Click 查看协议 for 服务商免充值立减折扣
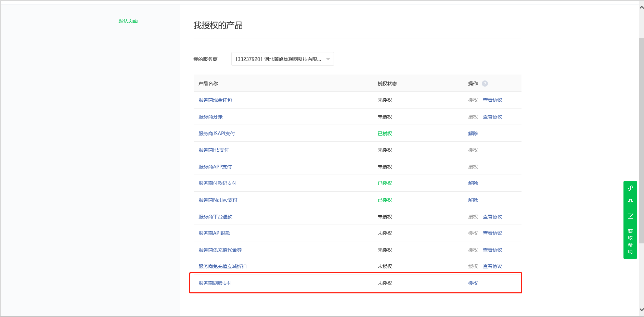The image size is (644, 317). coord(492,266)
